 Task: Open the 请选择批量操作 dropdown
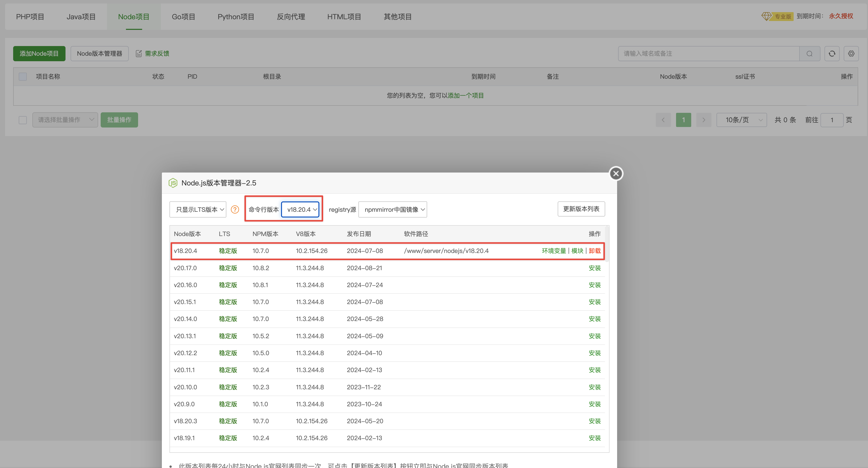click(65, 120)
